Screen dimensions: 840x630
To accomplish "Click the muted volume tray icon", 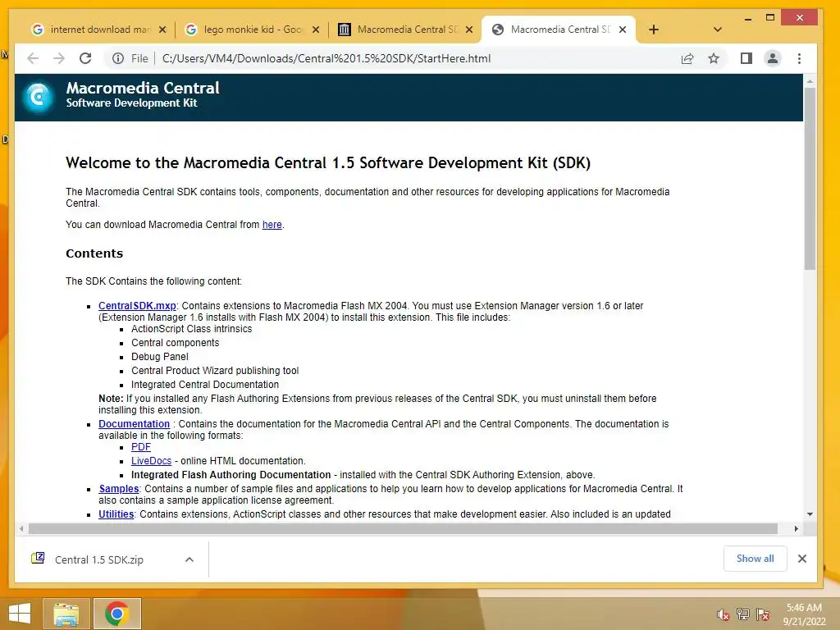I will 724,614.
